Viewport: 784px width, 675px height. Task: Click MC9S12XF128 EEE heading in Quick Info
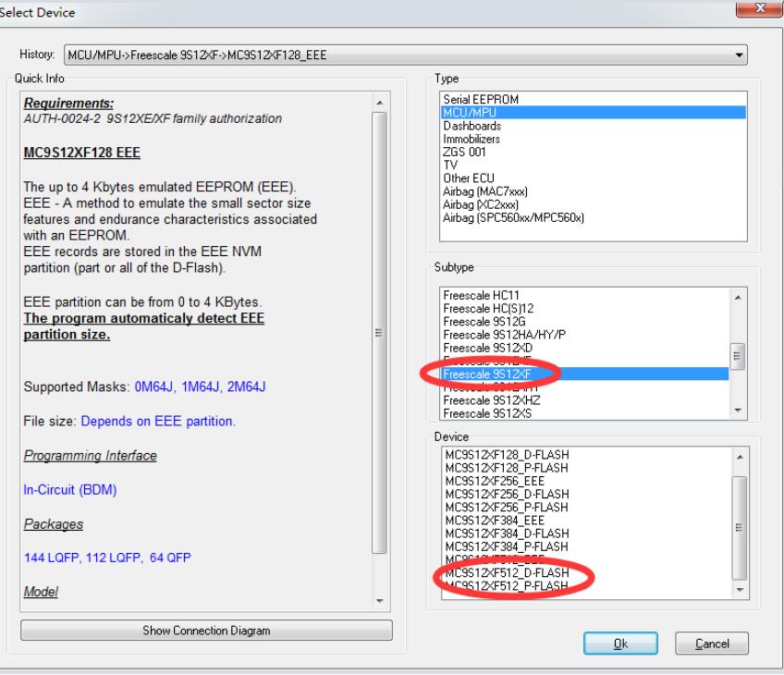tap(81, 153)
